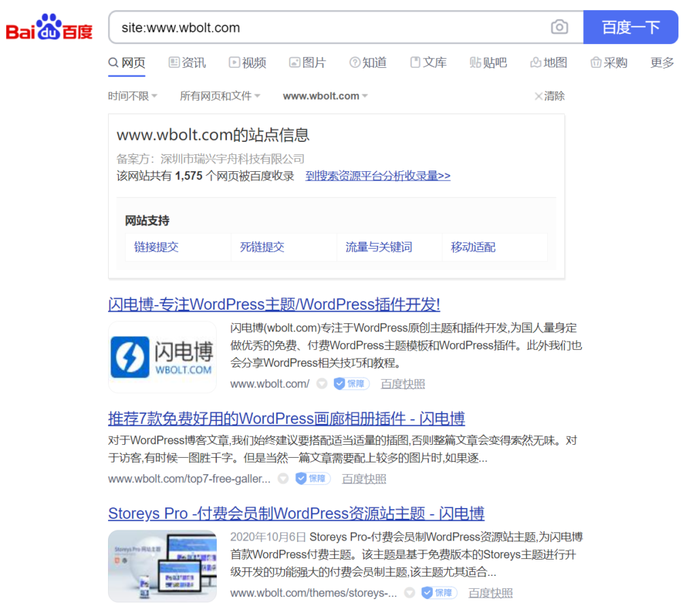Expand arrow icon beside storeys URL

(410, 593)
